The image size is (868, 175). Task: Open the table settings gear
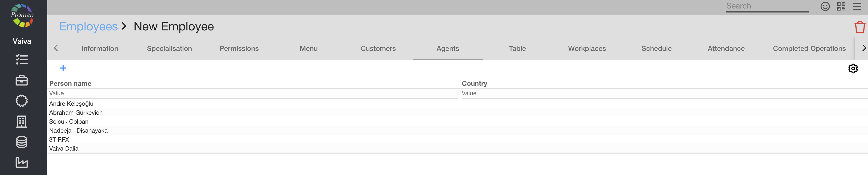(853, 69)
